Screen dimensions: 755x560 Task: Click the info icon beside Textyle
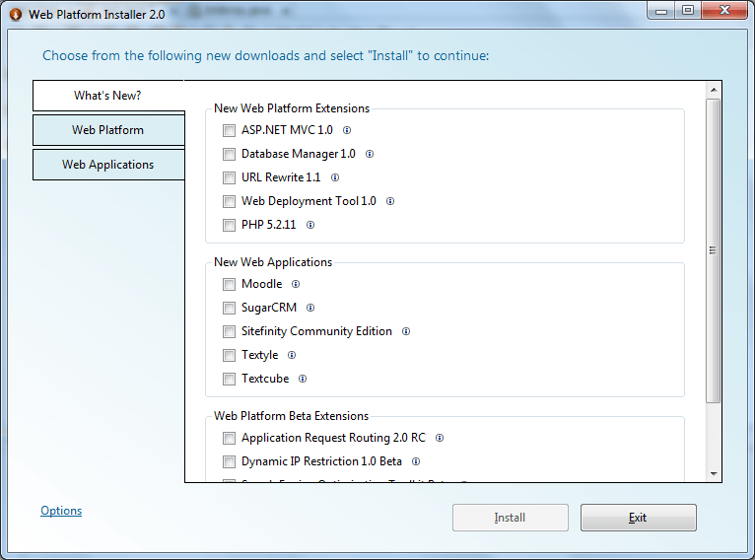click(x=292, y=355)
